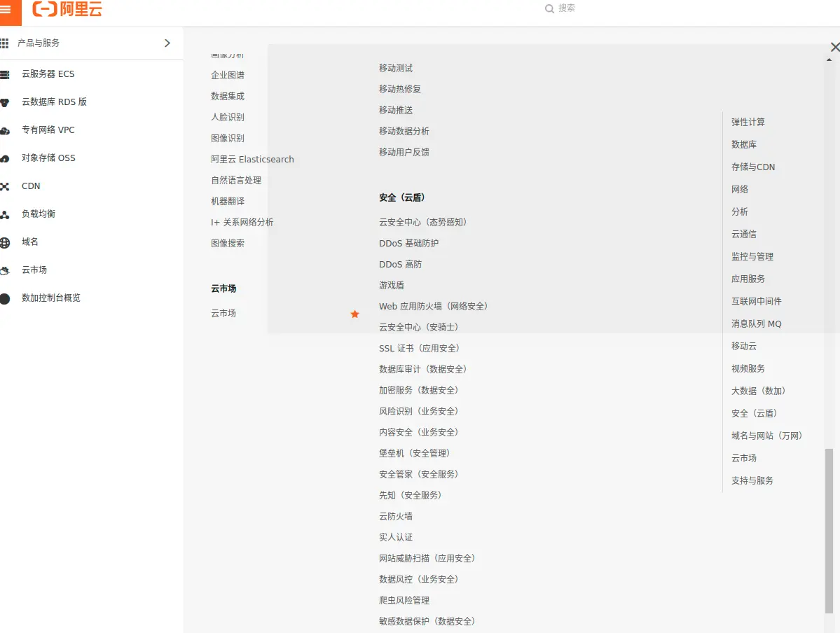Open 企业图谱 service
The width and height of the screenshot is (840, 633).
tap(228, 75)
